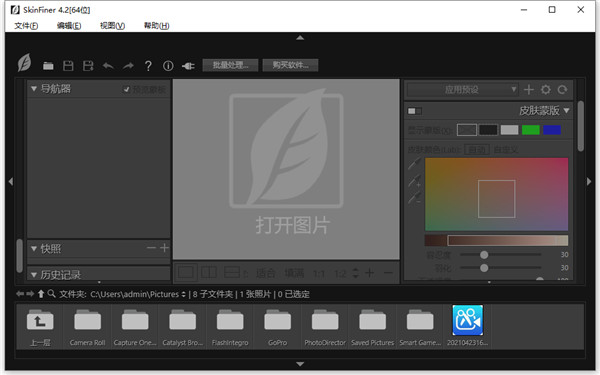The height and width of the screenshot is (375, 600).
Task: Undo the last action with the undo arrow
Action: point(108,66)
